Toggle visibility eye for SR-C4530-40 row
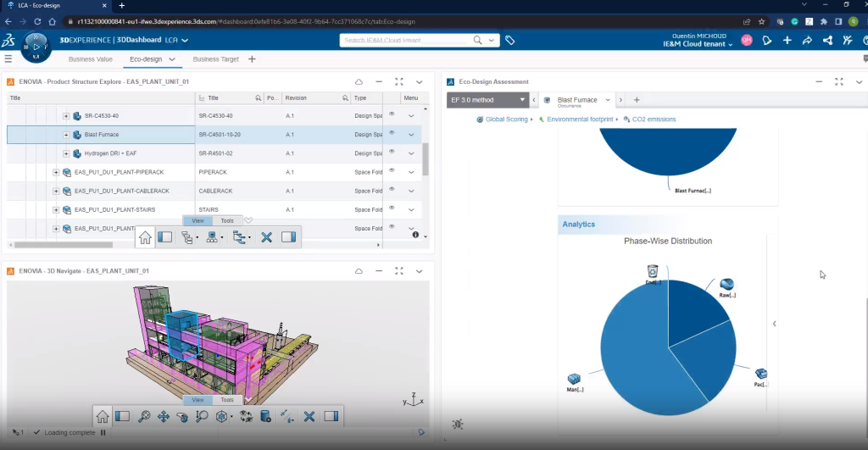The image size is (868, 450). [392, 114]
